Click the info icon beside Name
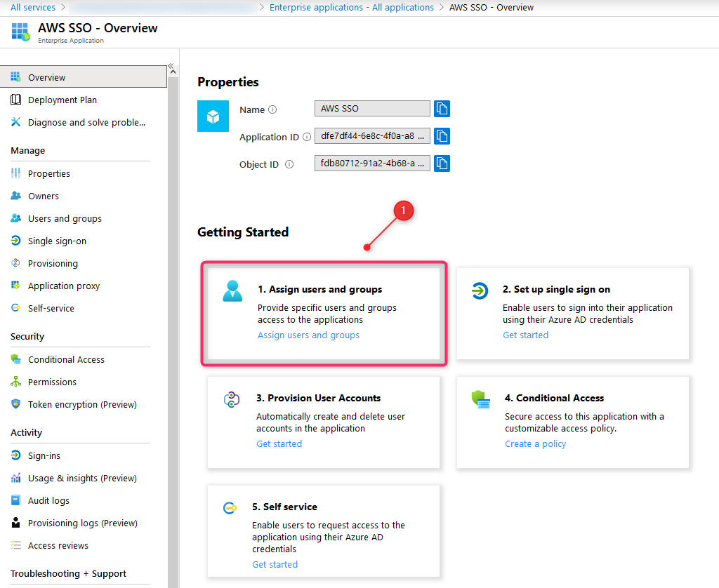The width and height of the screenshot is (719, 588). click(x=272, y=109)
